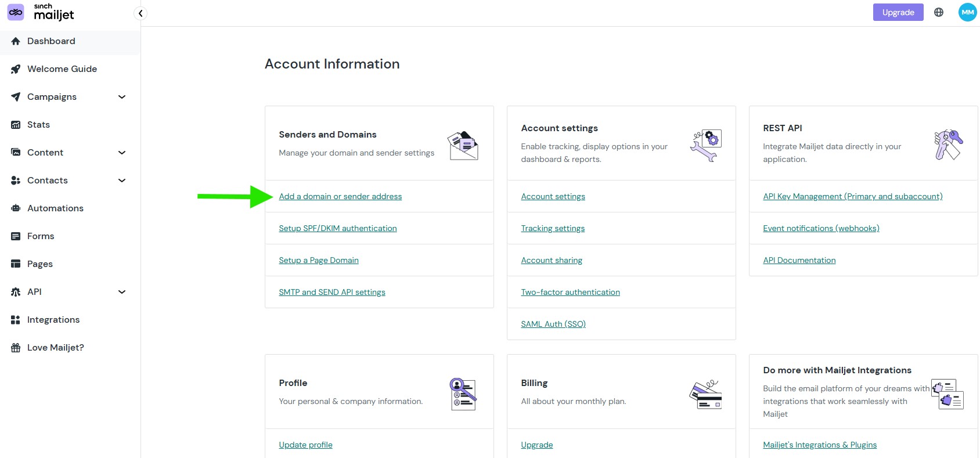Click the Account settings wrench and gear illustration
980x458 pixels.
(x=705, y=145)
